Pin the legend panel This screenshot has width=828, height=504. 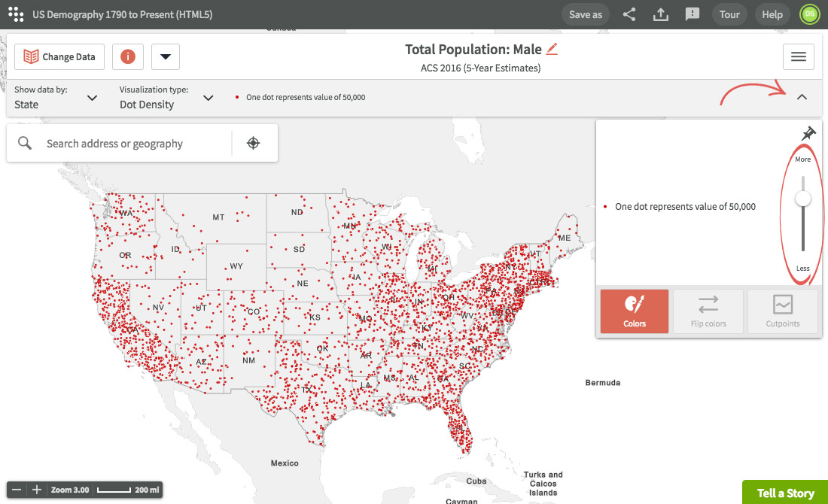click(808, 134)
